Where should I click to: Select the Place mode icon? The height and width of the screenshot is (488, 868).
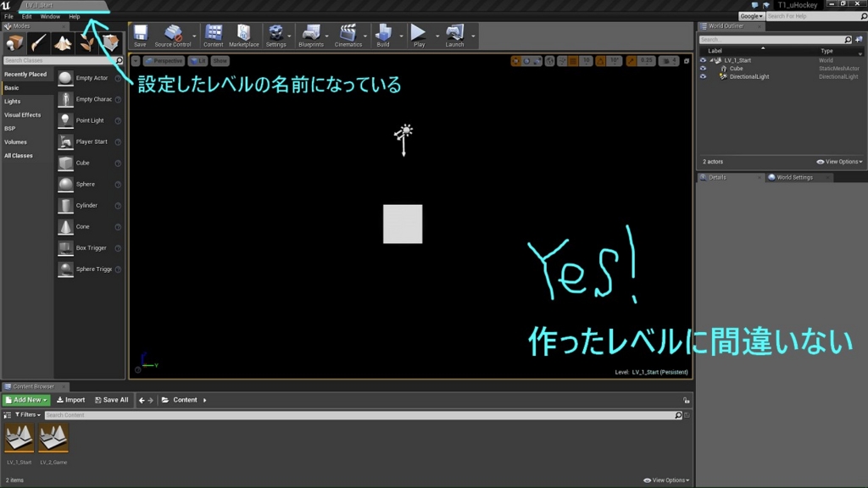(14, 42)
